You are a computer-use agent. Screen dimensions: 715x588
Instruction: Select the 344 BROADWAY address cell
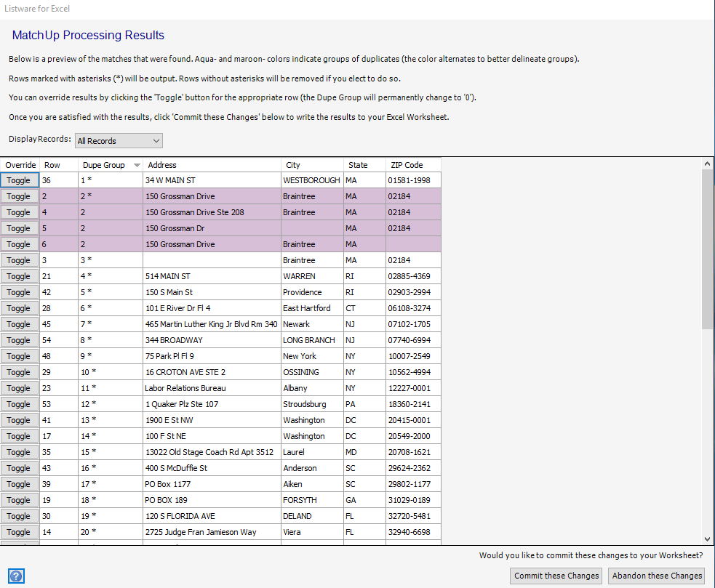click(211, 340)
